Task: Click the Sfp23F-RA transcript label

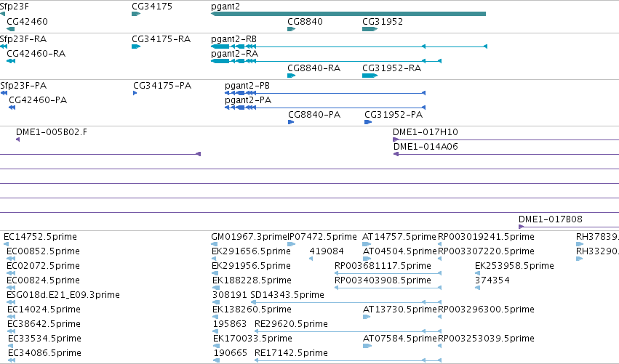Action: click(23, 39)
